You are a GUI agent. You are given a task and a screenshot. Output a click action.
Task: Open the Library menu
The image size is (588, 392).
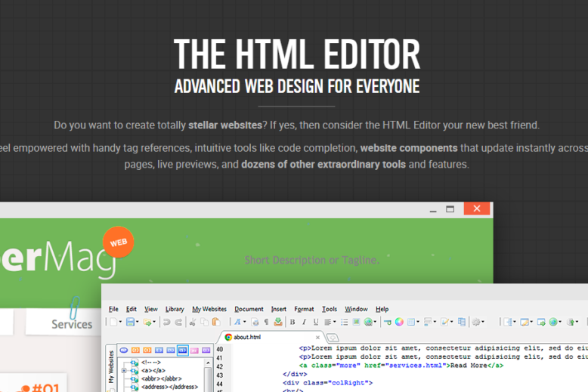pos(175,309)
